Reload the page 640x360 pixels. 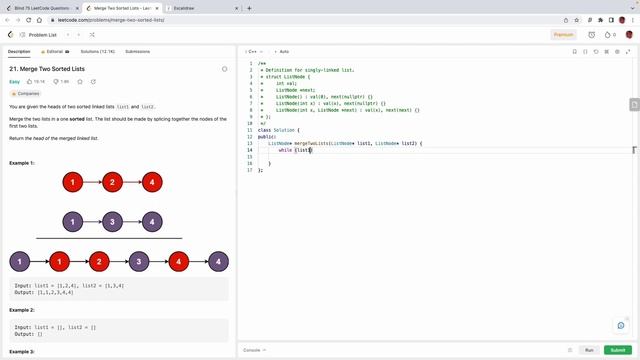click(x=29, y=20)
